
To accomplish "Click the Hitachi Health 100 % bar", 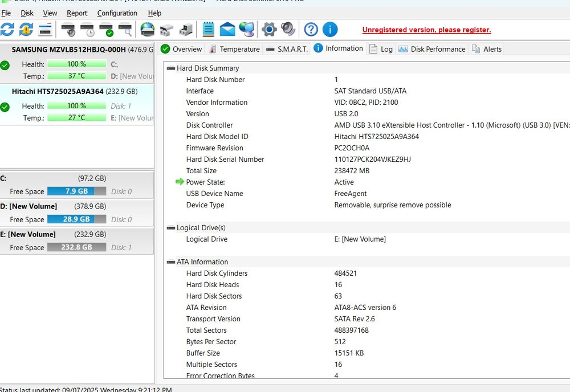I will 77,106.
